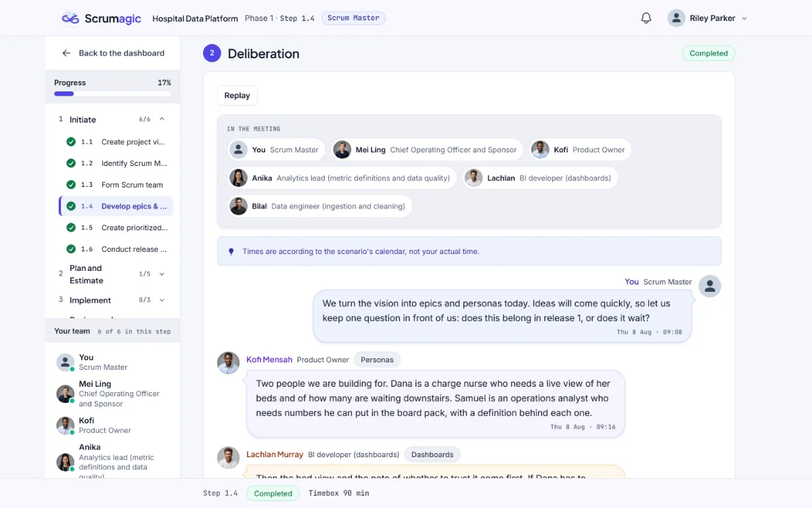Expand the Plan and Estimate section

162,274
